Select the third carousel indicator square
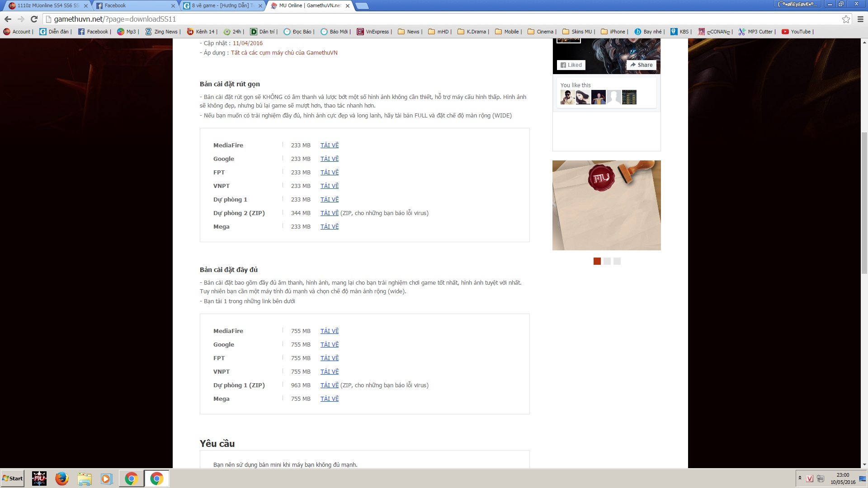The height and width of the screenshot is (488, 868). pos(617,261)
